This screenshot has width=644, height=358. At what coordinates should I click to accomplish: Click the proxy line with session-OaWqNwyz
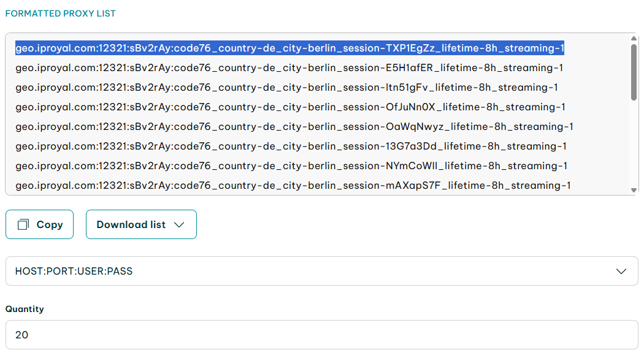(294, 127)
